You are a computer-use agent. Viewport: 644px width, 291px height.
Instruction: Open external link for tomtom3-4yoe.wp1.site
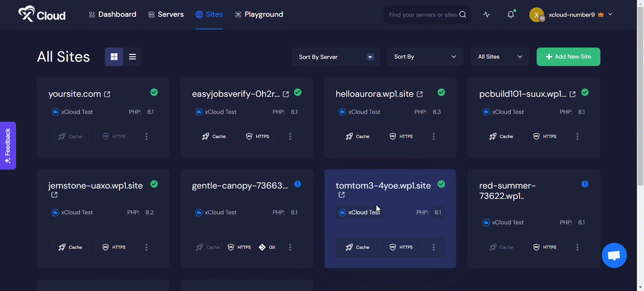[342, 195]
